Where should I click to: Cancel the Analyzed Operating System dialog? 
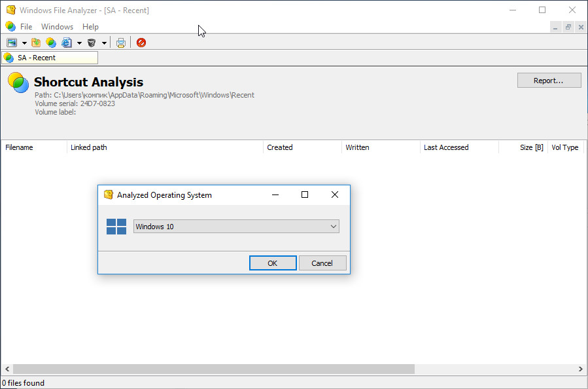(322, 263)
